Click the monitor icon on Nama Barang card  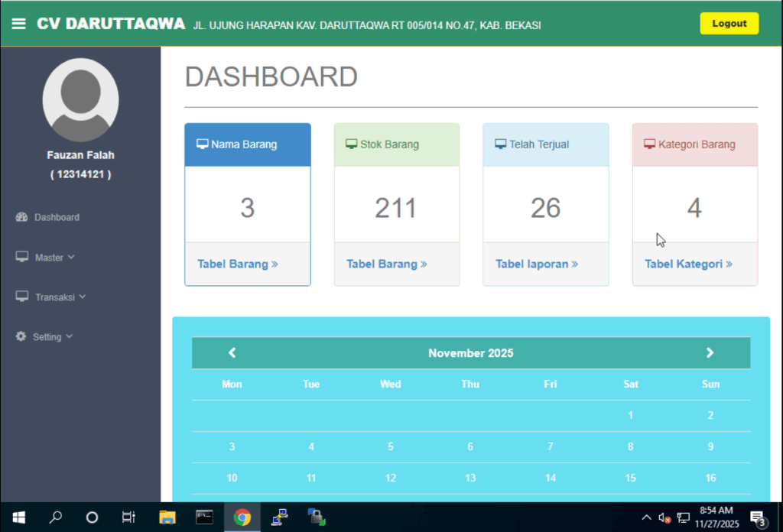(203, 144)
